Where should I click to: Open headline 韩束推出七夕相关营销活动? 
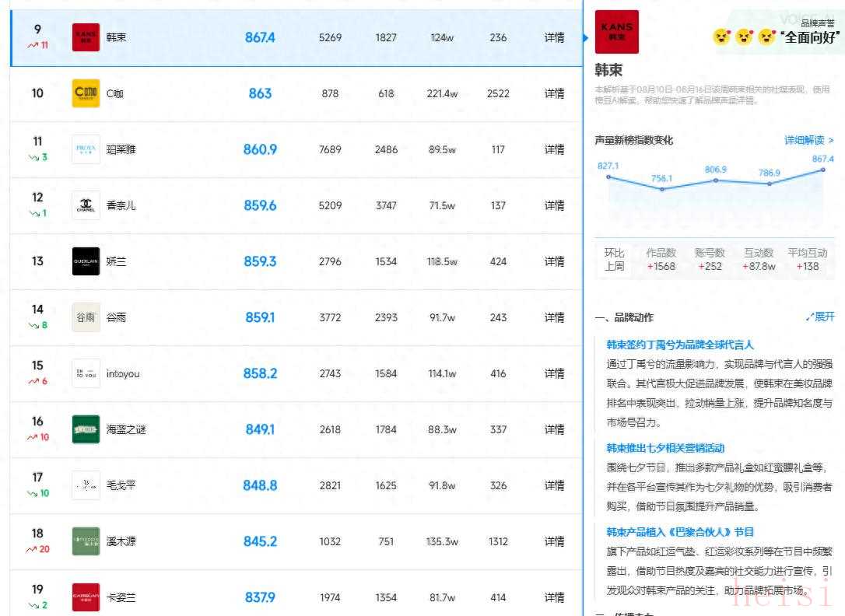pos(665,448)
